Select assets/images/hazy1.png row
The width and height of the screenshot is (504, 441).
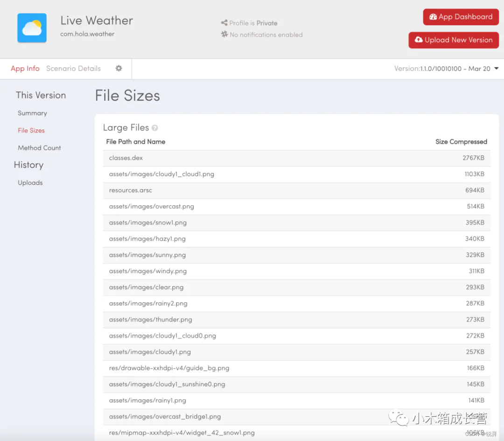click(x=296, y=239)
